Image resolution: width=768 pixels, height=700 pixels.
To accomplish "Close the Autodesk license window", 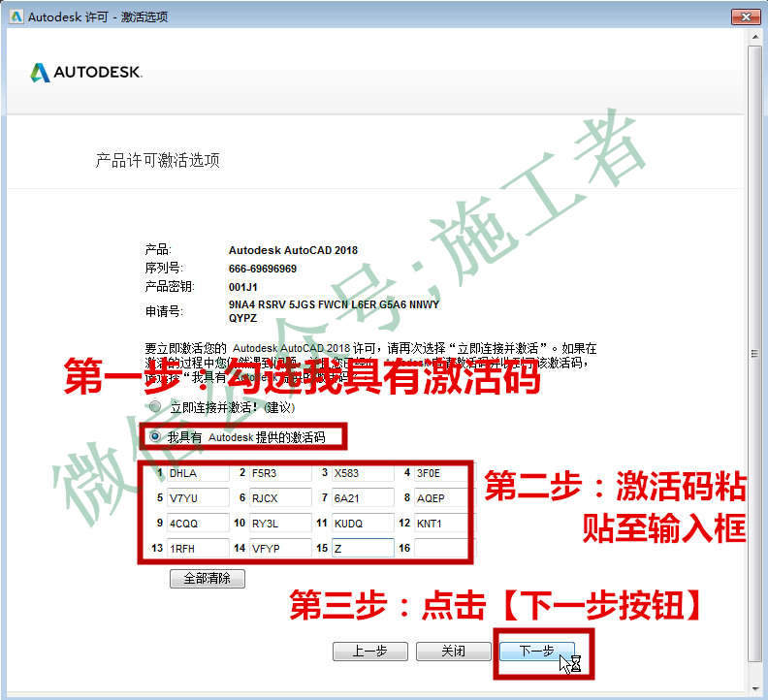I will click(x=746, y=16).
